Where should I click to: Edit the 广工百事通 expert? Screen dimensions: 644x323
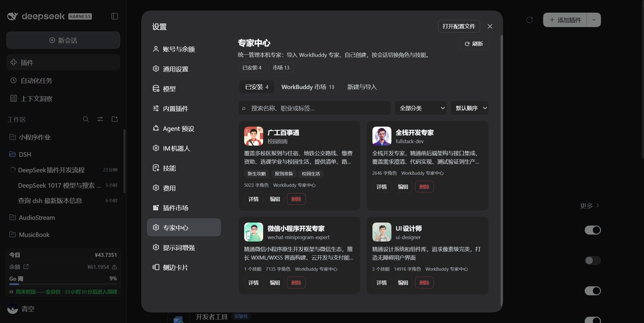[x=275, y=199]
